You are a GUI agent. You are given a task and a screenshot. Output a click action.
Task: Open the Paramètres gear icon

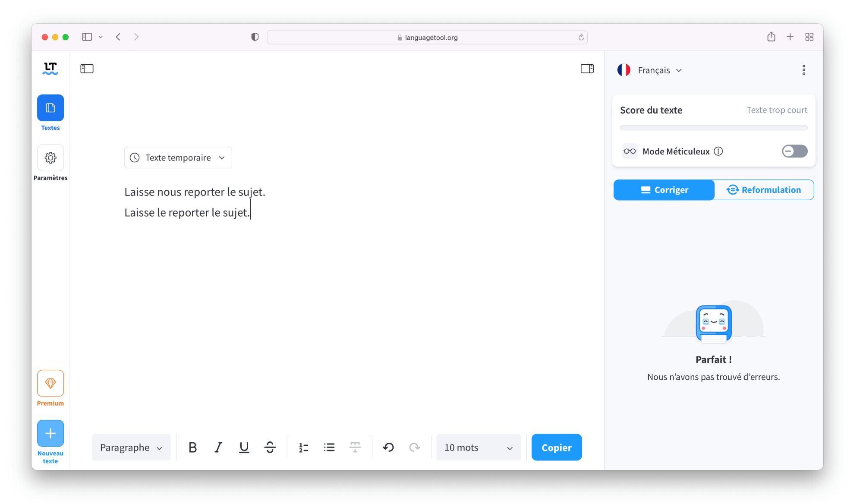point(50,158)
